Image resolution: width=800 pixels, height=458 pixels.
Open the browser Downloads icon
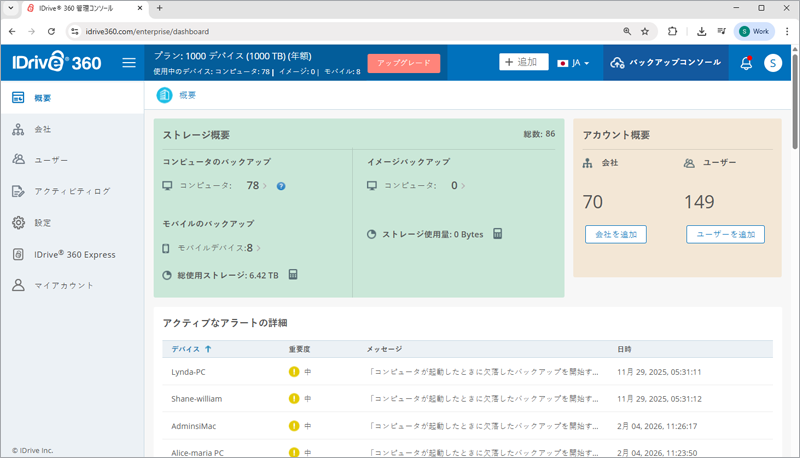pos(701,31)
